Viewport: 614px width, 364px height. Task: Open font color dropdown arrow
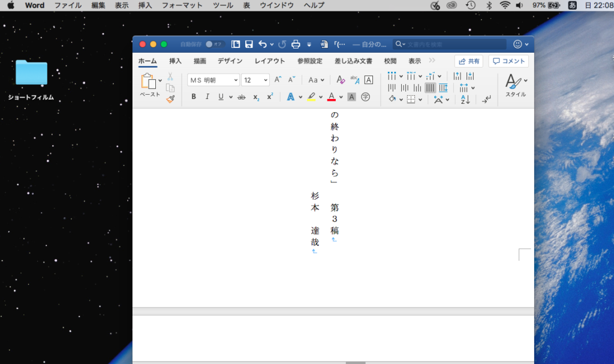click(341, 97)
